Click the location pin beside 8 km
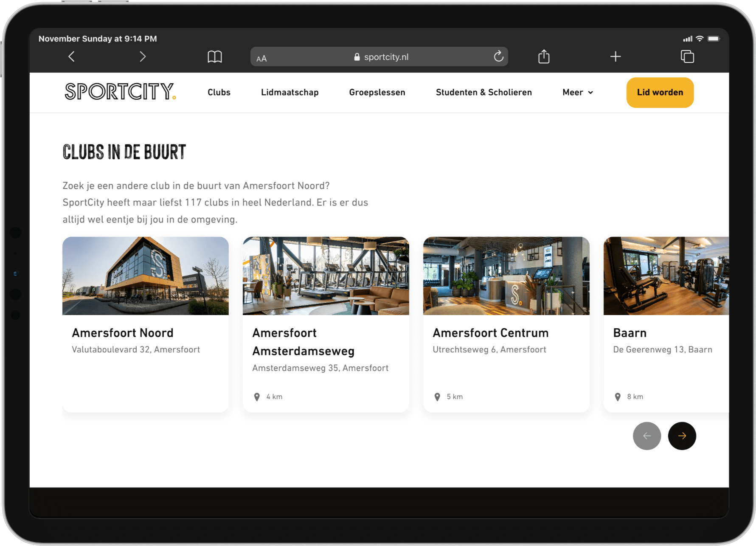This screenshot has width=756, height=546. (618, 397)
